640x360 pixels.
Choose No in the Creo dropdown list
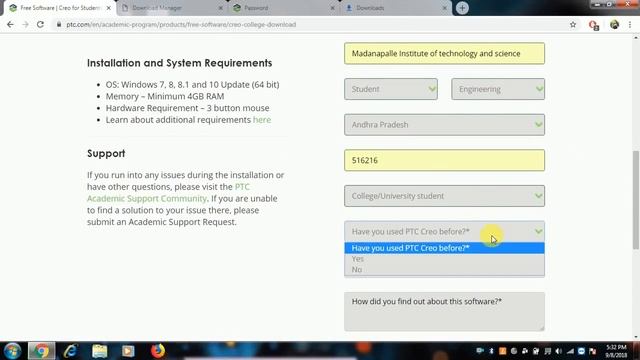click(x=444, y=269)
